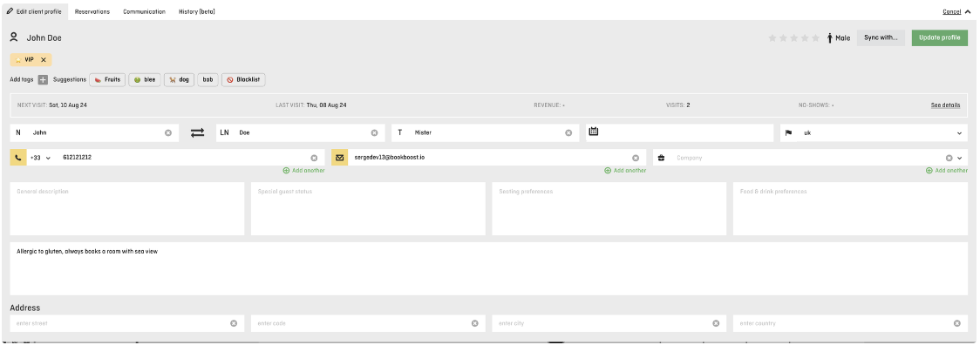Clear the postal code field

click(474, 323)
